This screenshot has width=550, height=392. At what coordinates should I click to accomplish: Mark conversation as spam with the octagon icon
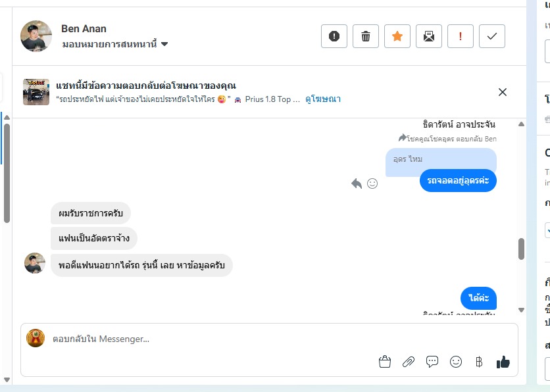(334, 36)
